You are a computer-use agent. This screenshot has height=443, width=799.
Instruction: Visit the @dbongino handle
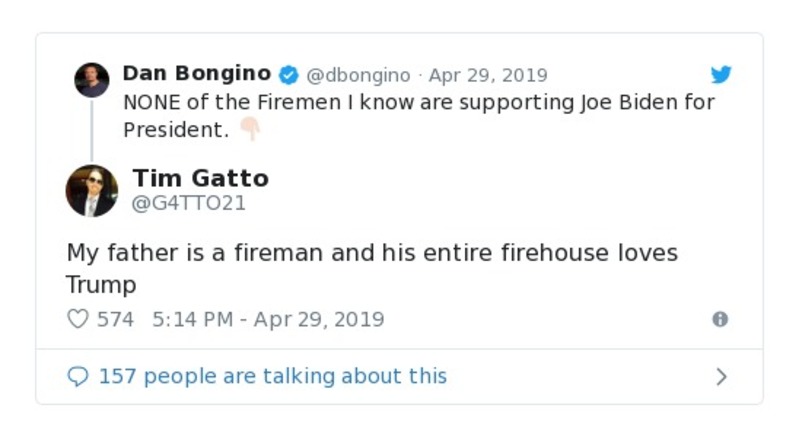pos(358,75)
